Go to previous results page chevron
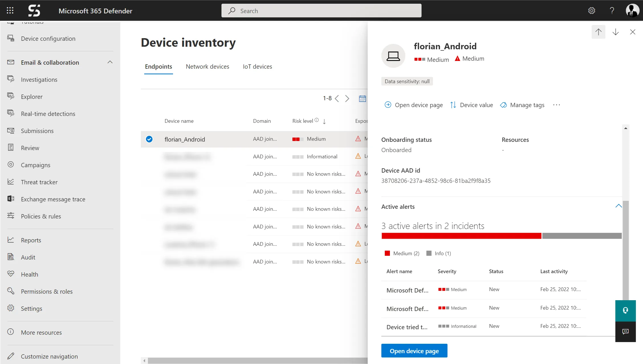Viewport: 643px width, 364px height. pyautogui.click(x=337, y=99)
